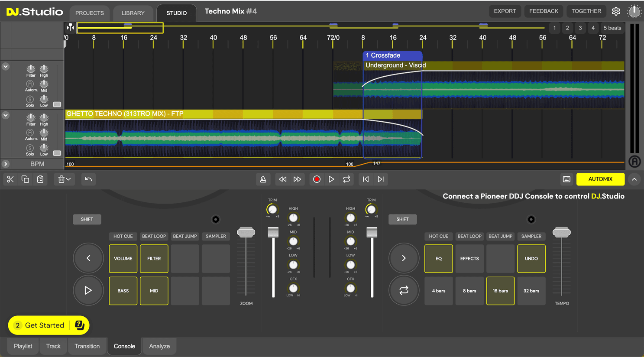Click the right deck SHIFT button
The height and width of the screenshot is (357, 644).
pyautogui.click(x=402, y=219)
